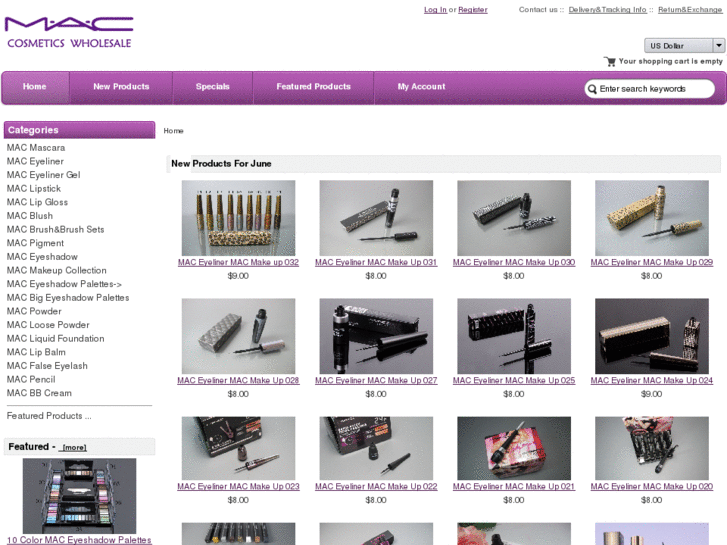Open the Home navigation tab

click(x=35, y=87)
